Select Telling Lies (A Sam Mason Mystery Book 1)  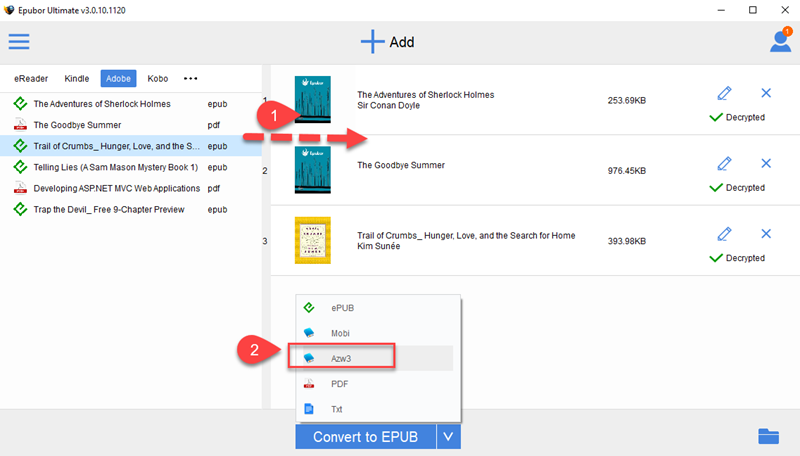tap(131, 167)
